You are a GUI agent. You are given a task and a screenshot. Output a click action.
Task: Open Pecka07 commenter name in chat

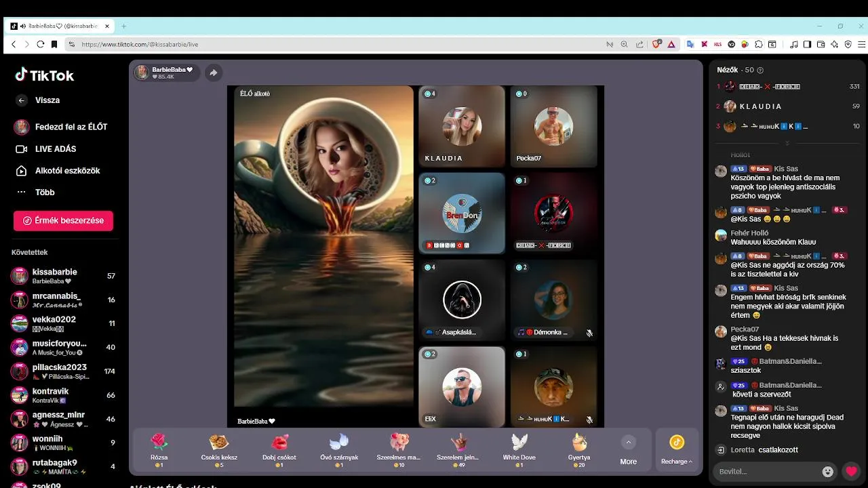(x=745, y=329)
